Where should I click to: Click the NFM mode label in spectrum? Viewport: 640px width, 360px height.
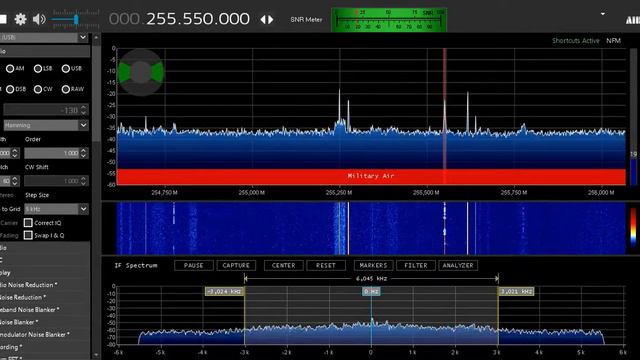tap(613, 40)
